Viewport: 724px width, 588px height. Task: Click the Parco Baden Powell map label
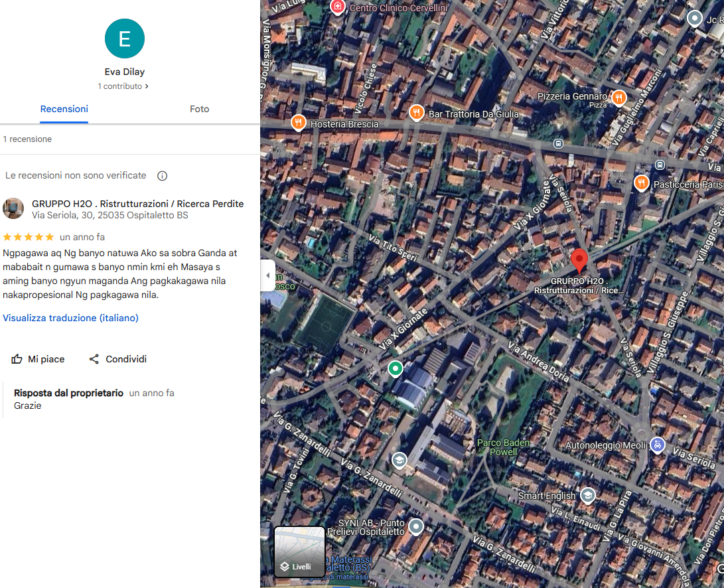503,447
